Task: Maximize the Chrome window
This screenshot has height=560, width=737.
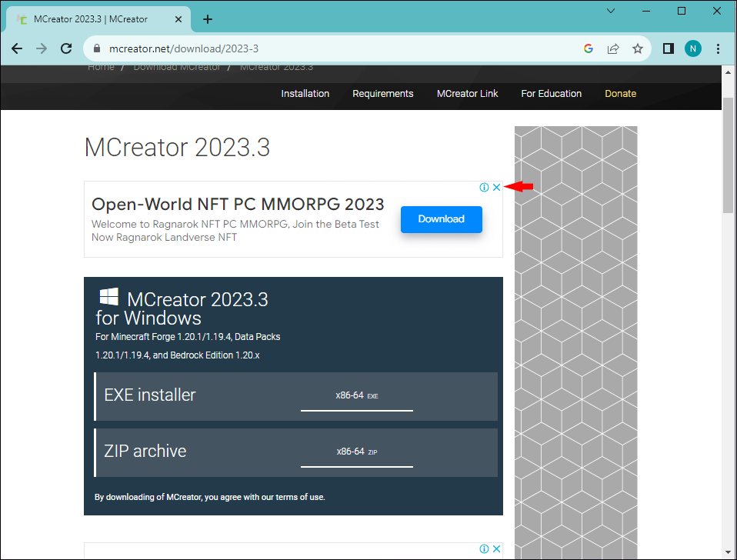Action: (x=682, y=11)
